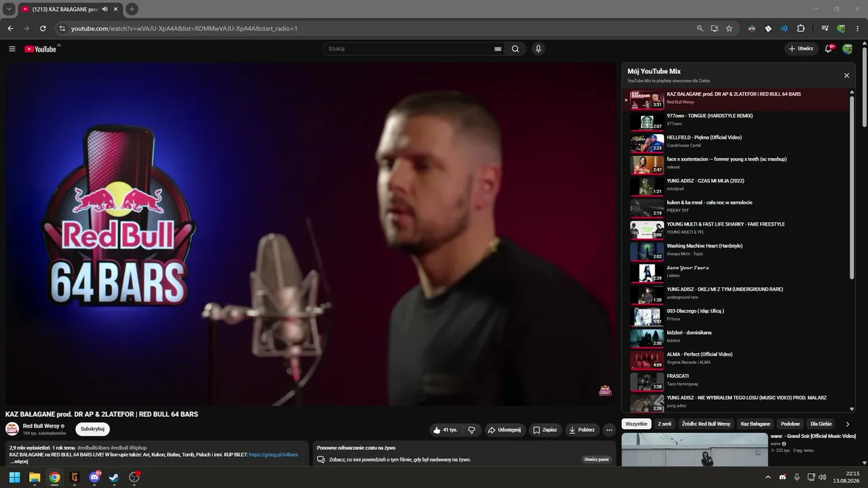Save video with Zapisz button
The width and height of the screenshot is (868, 488).
545,430
